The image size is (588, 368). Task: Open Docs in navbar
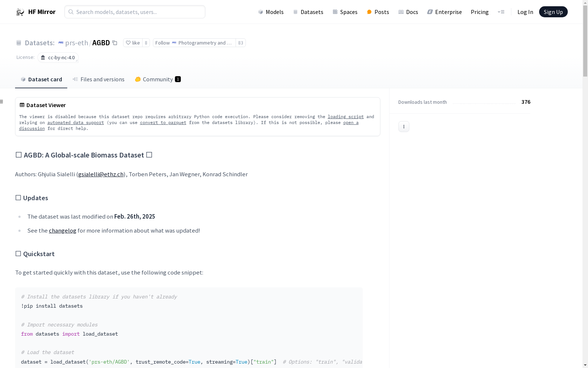point(408,12)
